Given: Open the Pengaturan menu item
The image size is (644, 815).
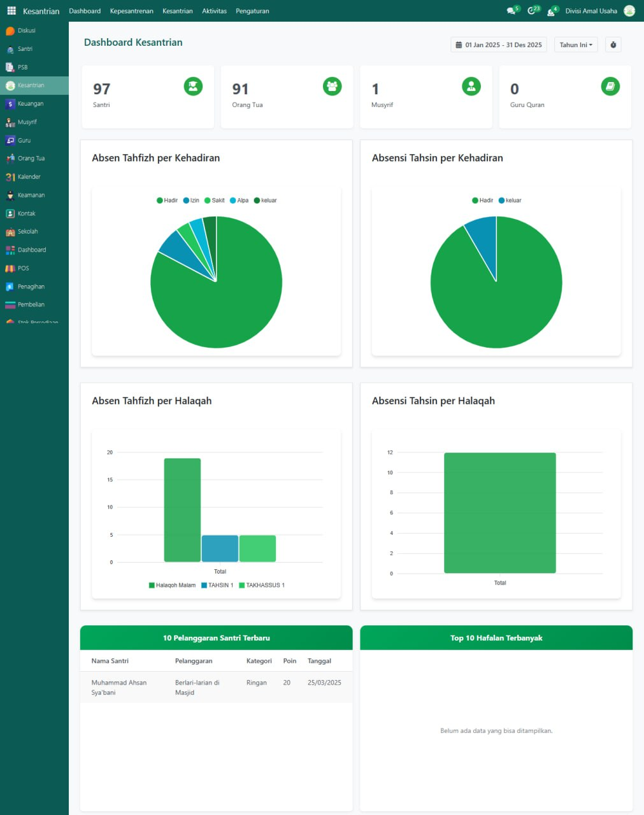Looking at the screenshot, I should (252, 11).
